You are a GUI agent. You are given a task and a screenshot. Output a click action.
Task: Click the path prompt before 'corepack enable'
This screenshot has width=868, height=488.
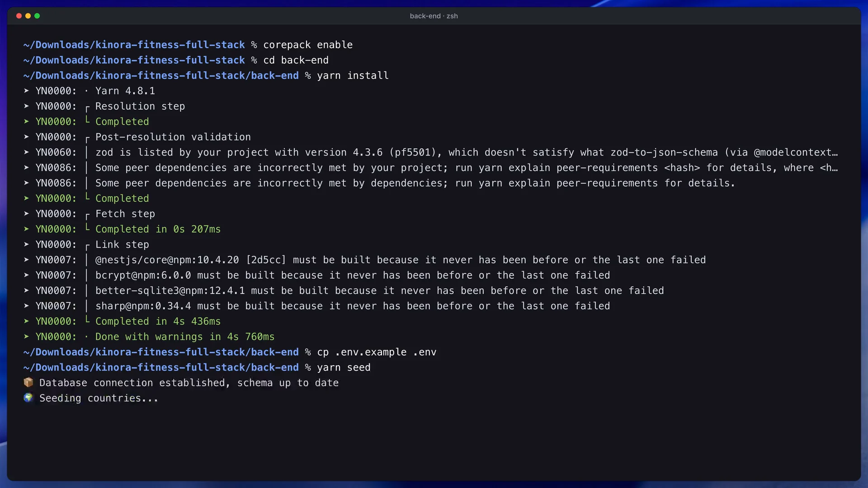134,45
